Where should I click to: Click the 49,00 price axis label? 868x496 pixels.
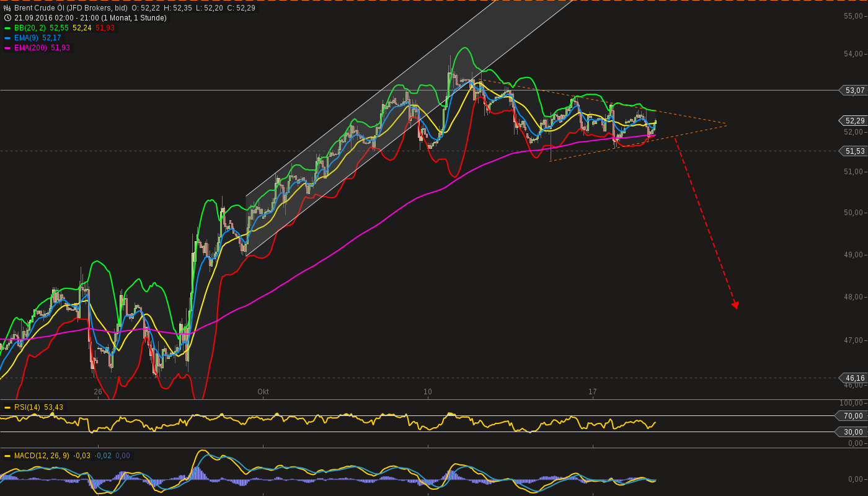pos(854,255)
